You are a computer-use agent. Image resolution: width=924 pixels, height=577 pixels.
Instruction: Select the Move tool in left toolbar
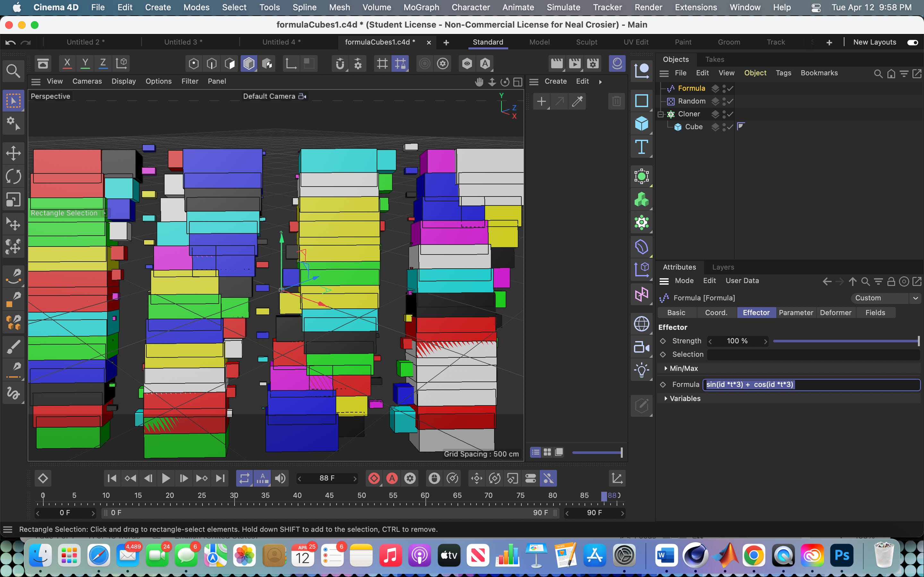click(13, 154)
